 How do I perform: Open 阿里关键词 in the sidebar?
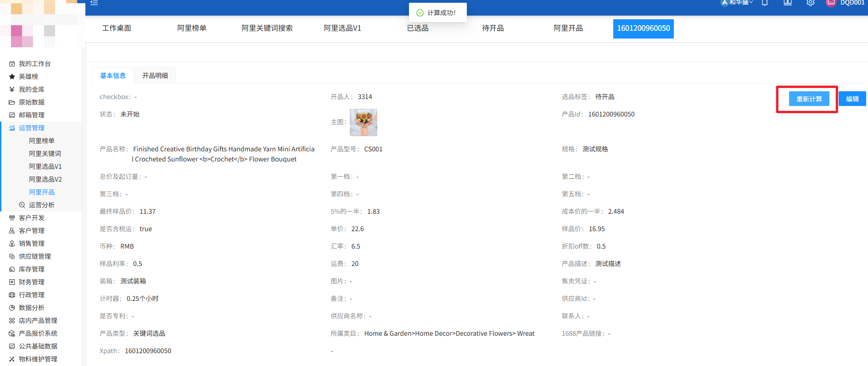(x=45, y=154)
